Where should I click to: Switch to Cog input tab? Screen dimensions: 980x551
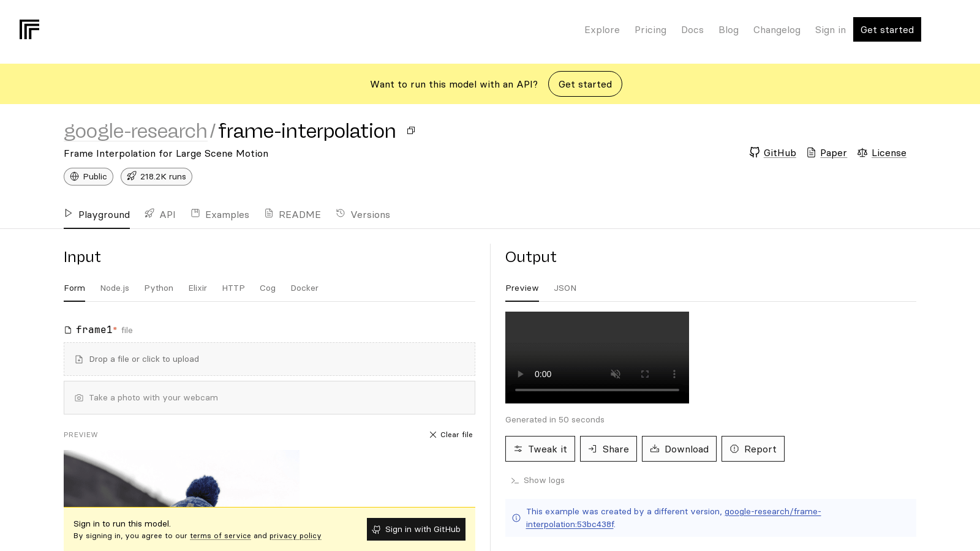[268, 288]
